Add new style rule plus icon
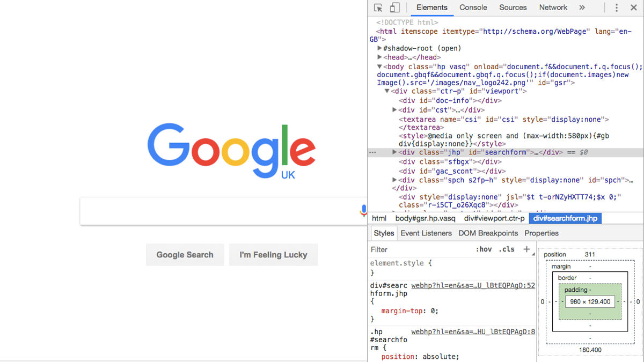 526,249
